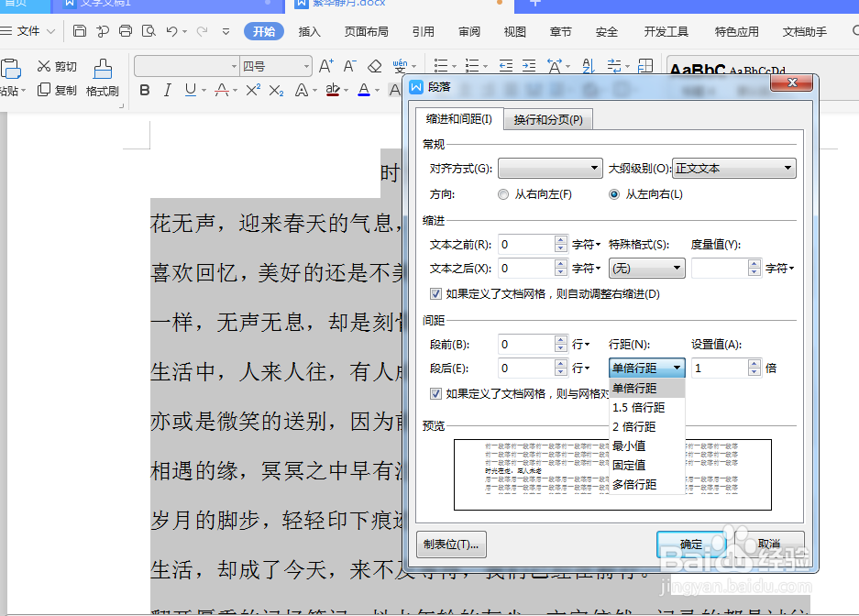Decrease font size with A- icon
Screen dimensions: 859x616
(x=349, y=66)
